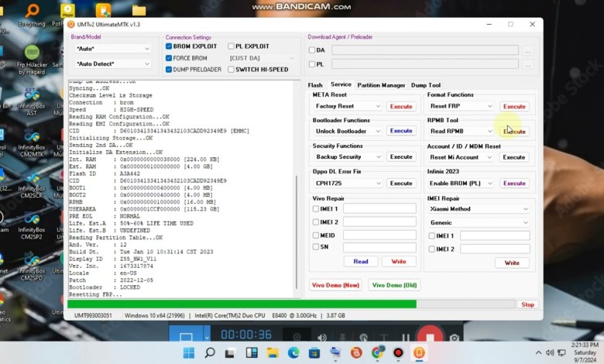Toggle Bandicam text overlay icon
The height and width of the screenshot is (364, 604).
(x=383, y=338)
